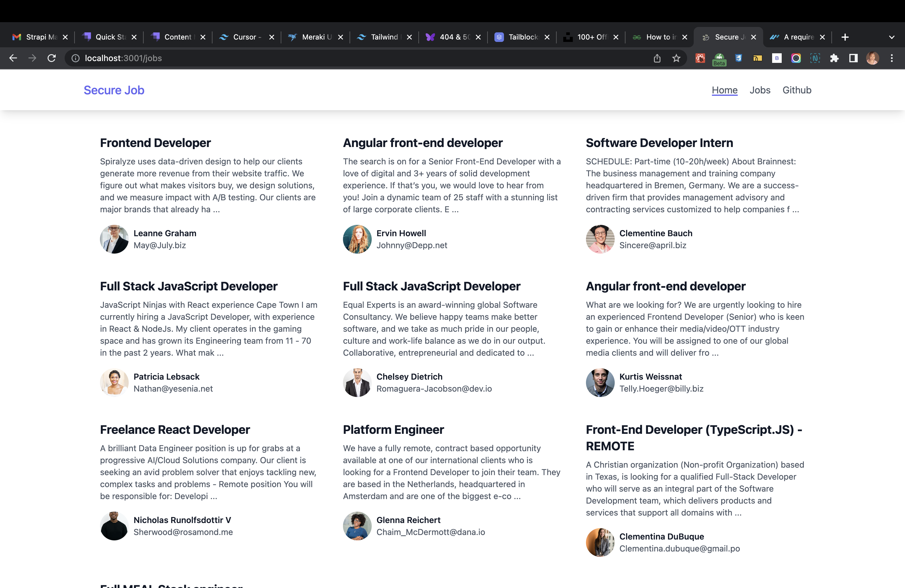Open Chrome three-dot menu
Screen dimensions: 905x588
pos(892,58)
